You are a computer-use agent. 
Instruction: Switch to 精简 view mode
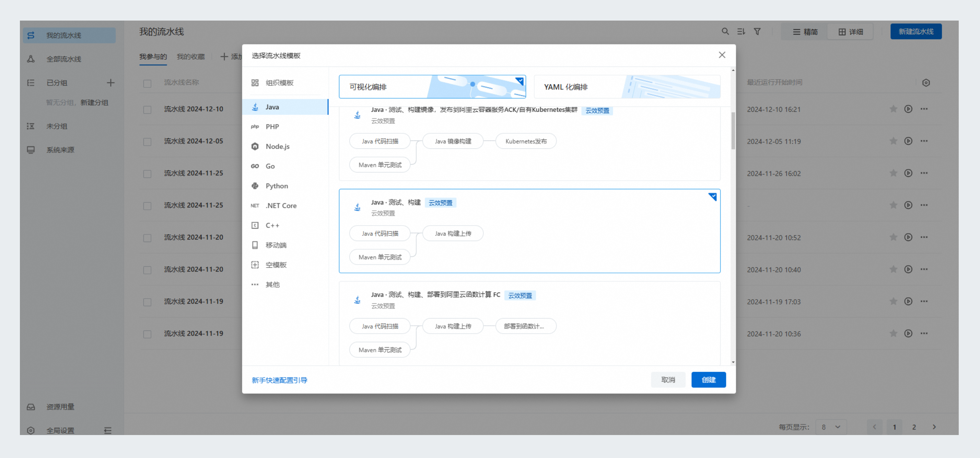pyautogui.click(x=805, y=32)
